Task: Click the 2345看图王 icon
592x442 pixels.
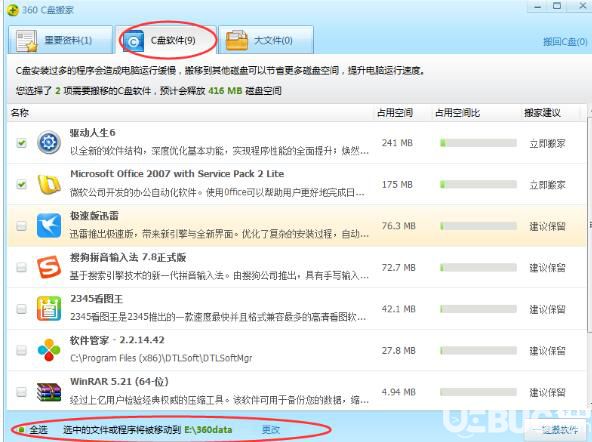Action: (49, 309)
